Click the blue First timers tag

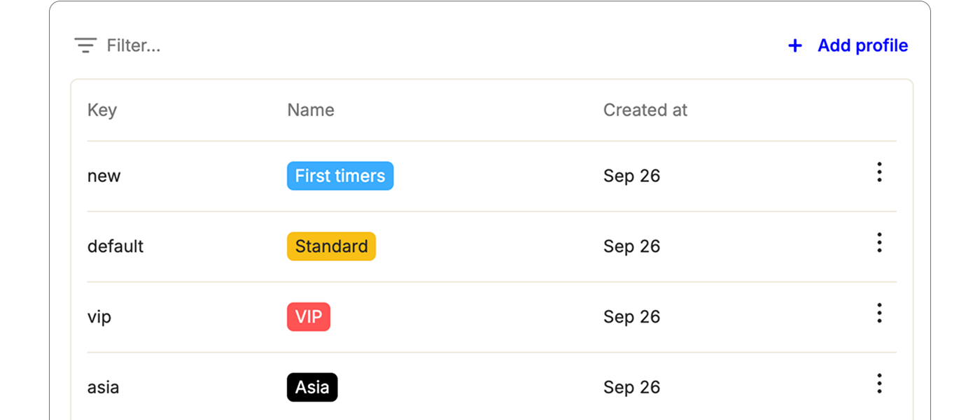(340, 176)
